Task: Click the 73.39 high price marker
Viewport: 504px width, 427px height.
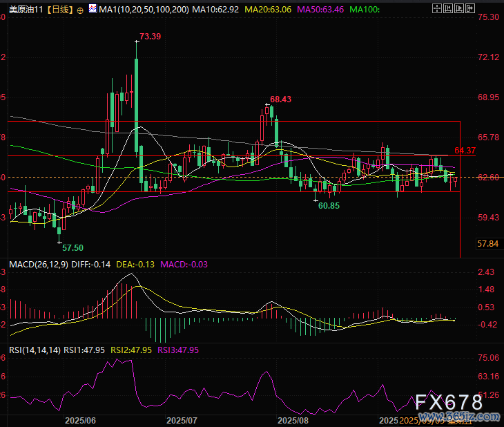Action: tap(150, 36)
